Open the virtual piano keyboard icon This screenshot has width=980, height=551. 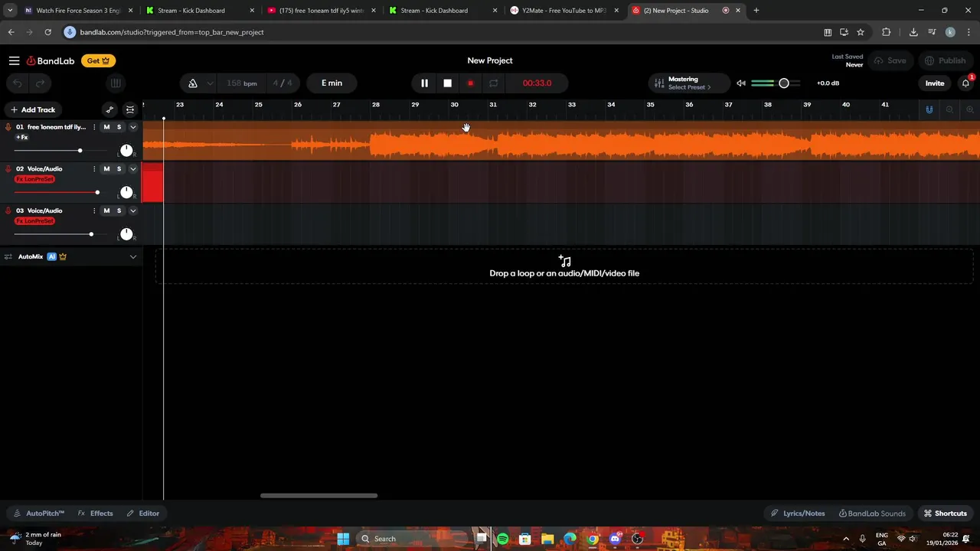click(116, 83)
